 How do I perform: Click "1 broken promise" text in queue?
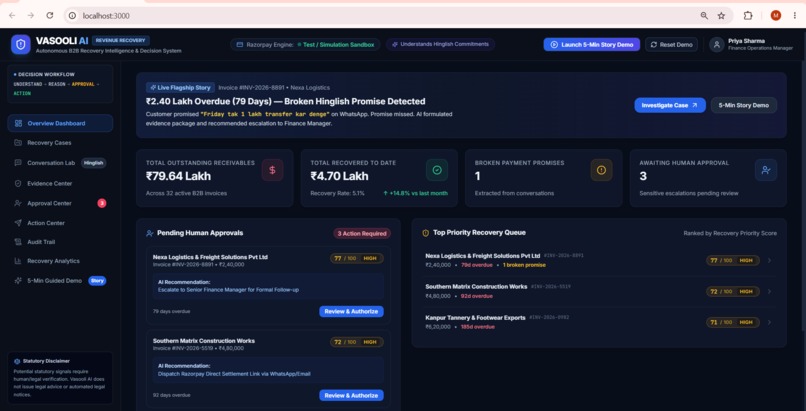coord(524,265)
